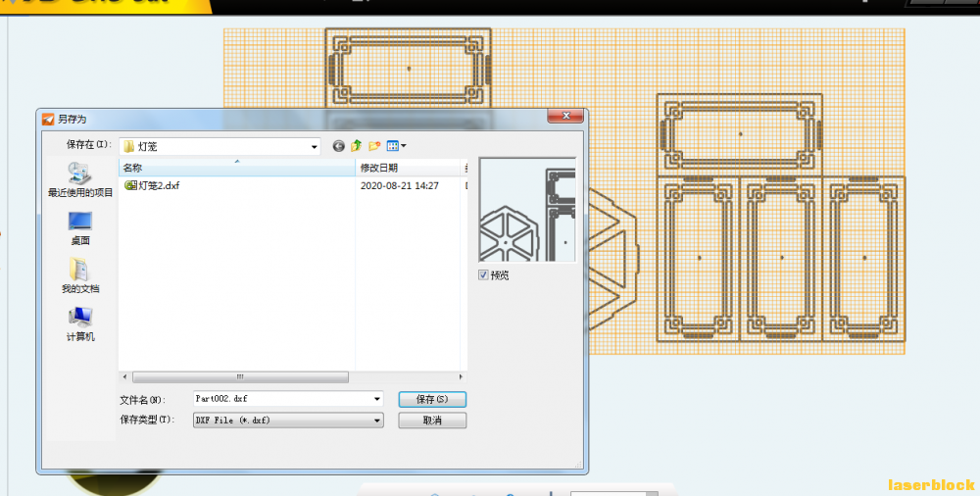Click the file list's right scroll arrow
The width and height of the screenshot is (980, 496).
[461, 377]
